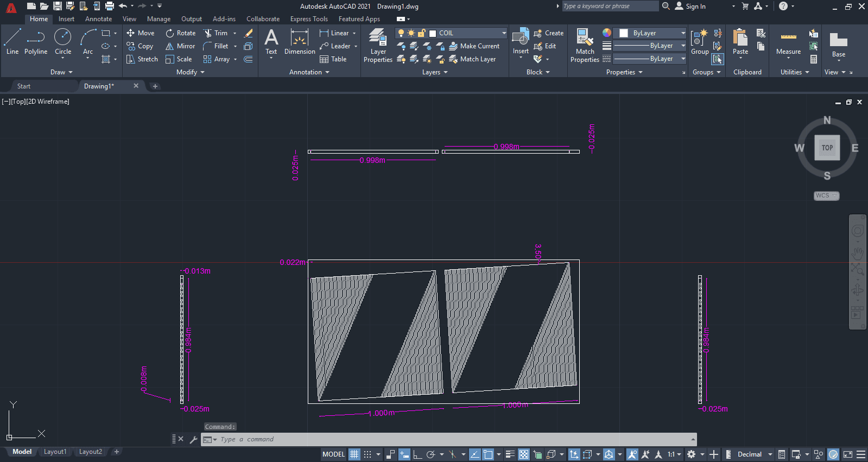
Task: Toggle transparency display in status bar
Action: [524, 454]
